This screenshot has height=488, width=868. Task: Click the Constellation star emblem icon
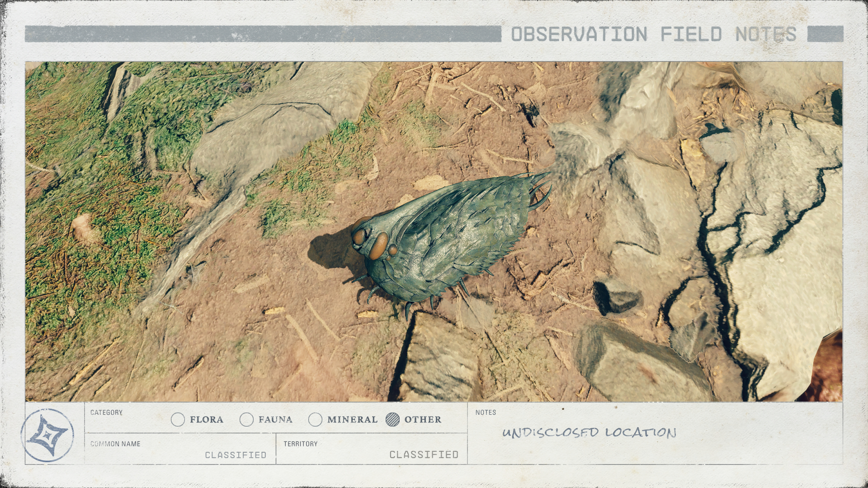point(47,435)
